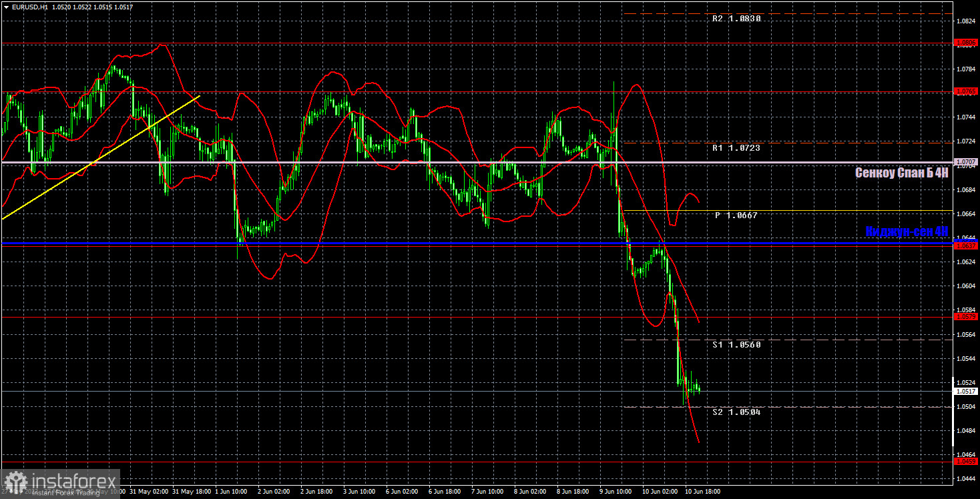
Task: Click the 1.0707 price tag on axis
Action: [966, 161]
